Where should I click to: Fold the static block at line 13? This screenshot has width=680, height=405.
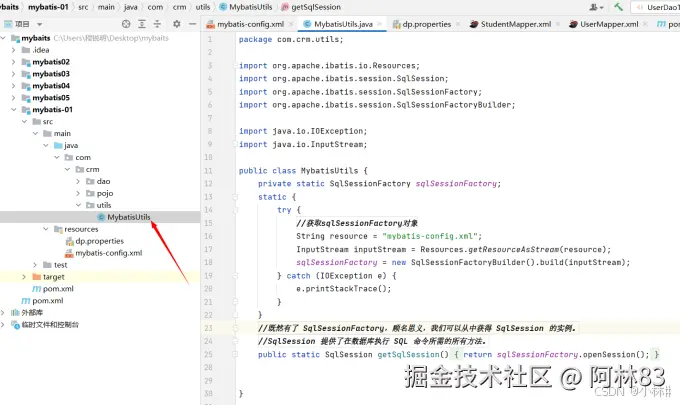coord(235,197)
